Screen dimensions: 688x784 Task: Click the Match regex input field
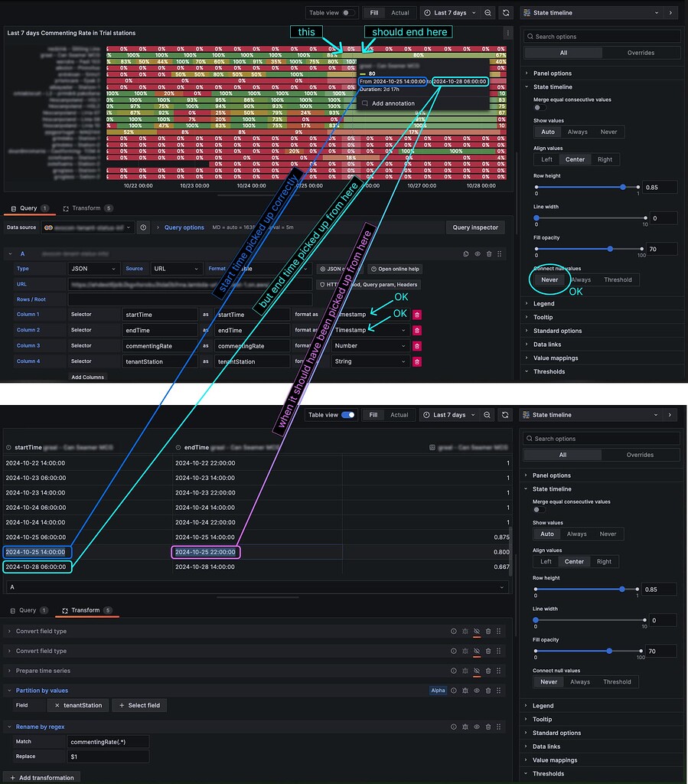tap(107, 742)
